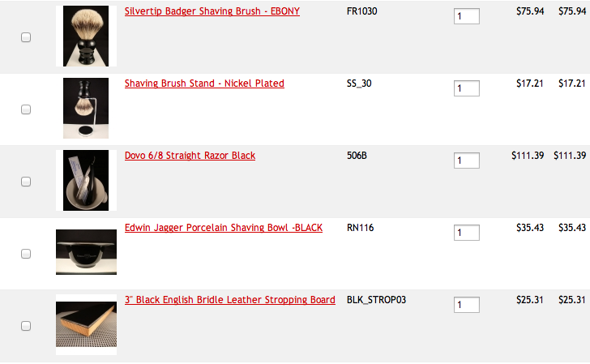Open the Edwin Jagger Porcelain Shaving Bowl link

pyautogui.click(x=224, y=228)
